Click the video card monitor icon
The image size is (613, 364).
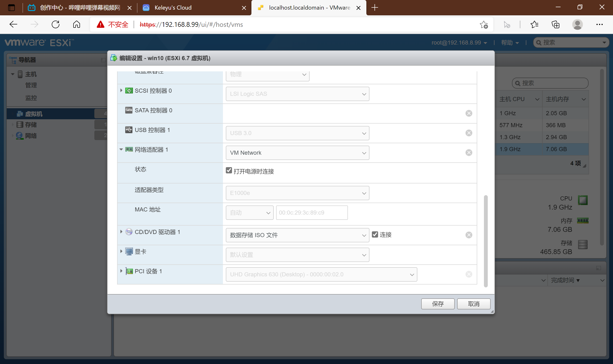129,251
